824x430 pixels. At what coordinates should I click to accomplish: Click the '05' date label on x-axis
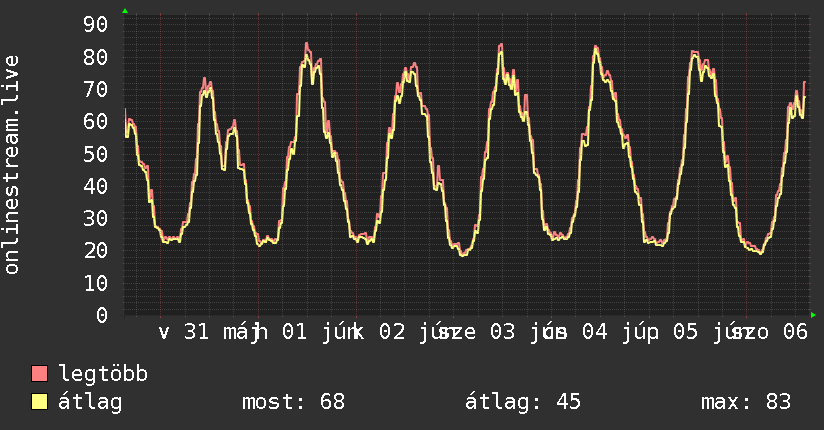686,332
